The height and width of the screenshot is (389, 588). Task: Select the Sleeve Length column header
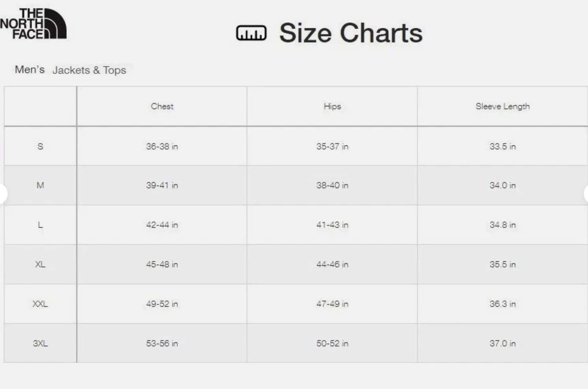(502, 107)
